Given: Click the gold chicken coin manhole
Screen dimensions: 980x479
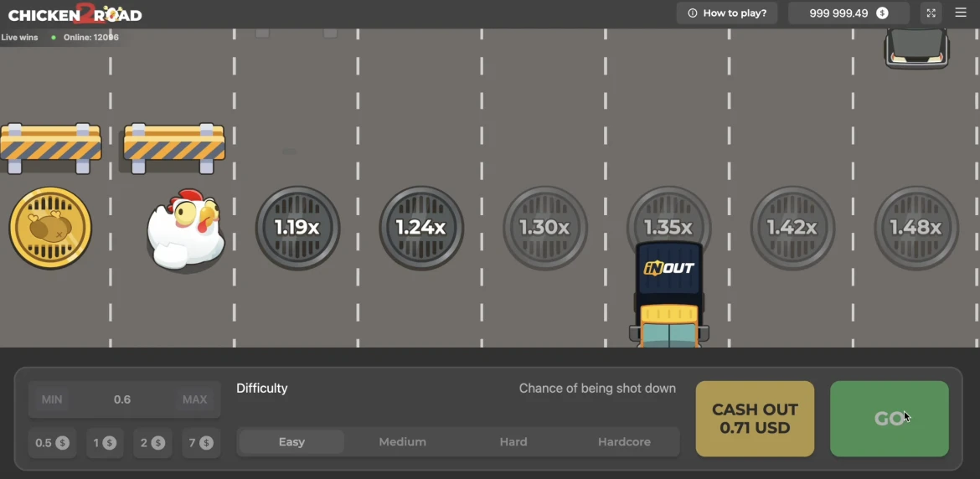Looking at the screenshot, I should (50, 228).
